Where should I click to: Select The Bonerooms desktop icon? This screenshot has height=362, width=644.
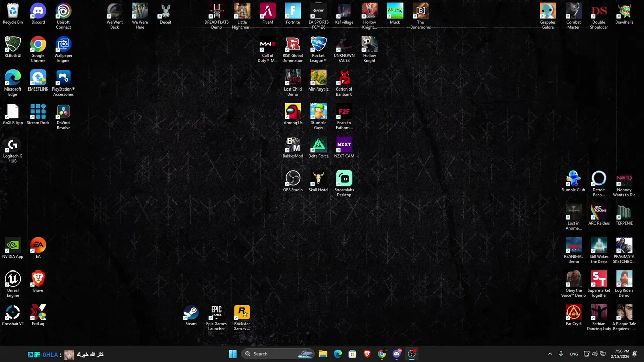420,16
